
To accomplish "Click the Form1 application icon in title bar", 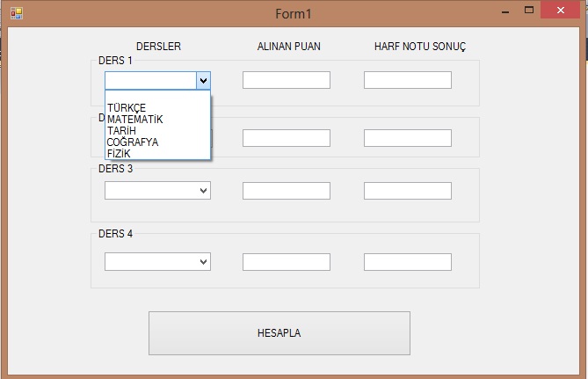I will [x=16, y=13].
